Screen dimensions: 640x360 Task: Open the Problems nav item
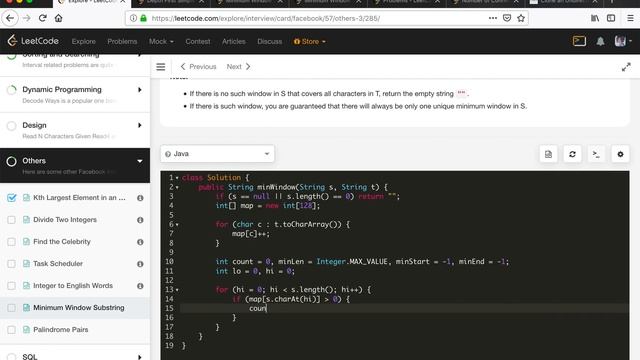tap(122, 41)
